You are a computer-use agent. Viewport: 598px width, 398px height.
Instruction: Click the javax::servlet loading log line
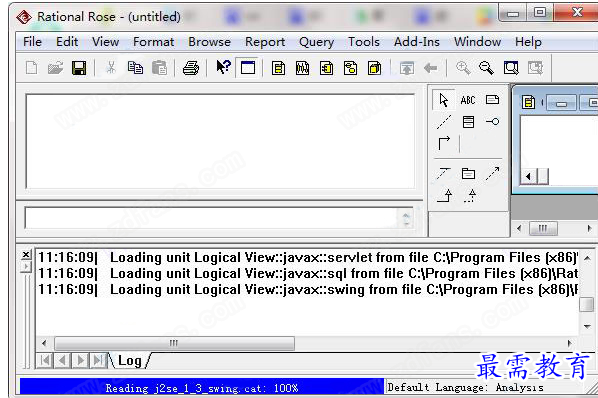pyautogui.click(x=308, y=258)
